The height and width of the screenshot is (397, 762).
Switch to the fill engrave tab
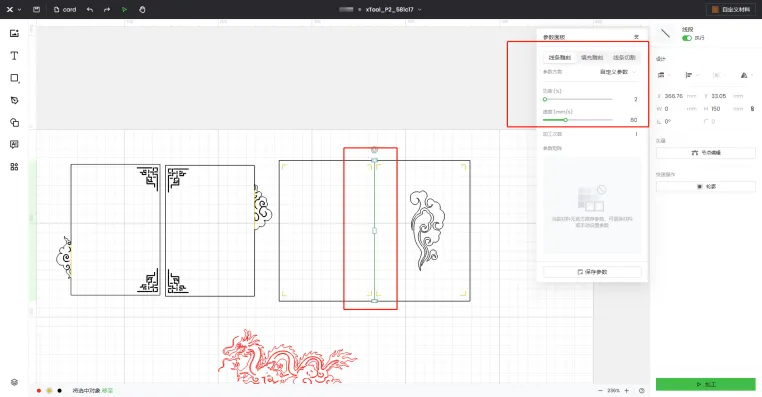(592, 57)
